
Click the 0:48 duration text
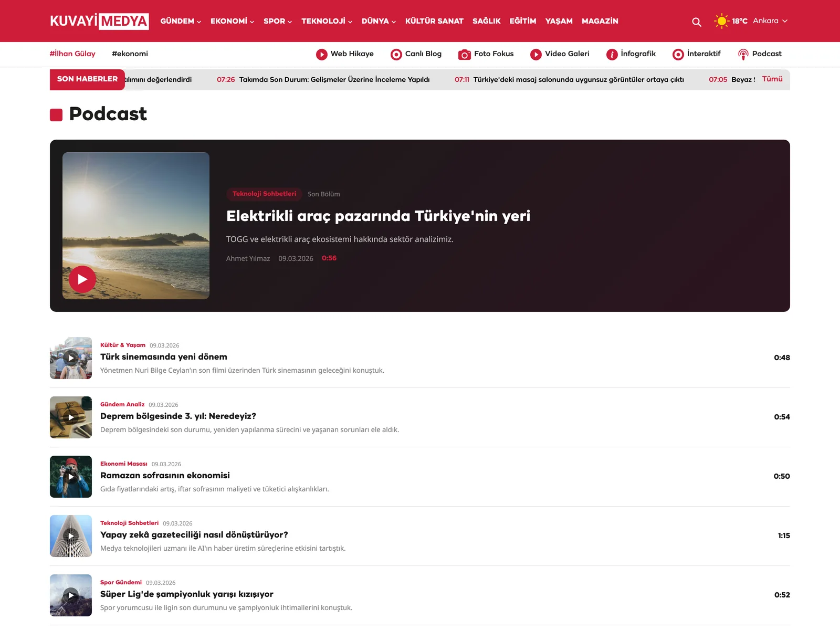pyautogui.click(x=782, y=358)
